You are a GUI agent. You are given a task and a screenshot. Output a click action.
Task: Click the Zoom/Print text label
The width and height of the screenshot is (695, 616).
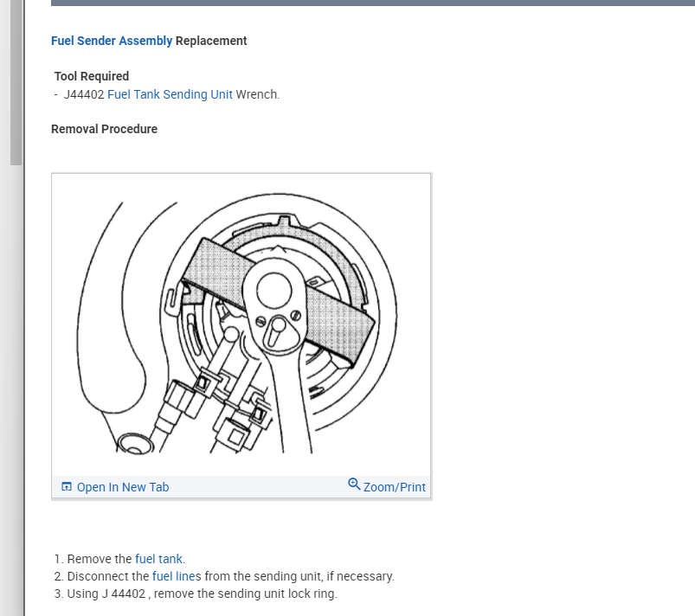click(x=394, y=487)
